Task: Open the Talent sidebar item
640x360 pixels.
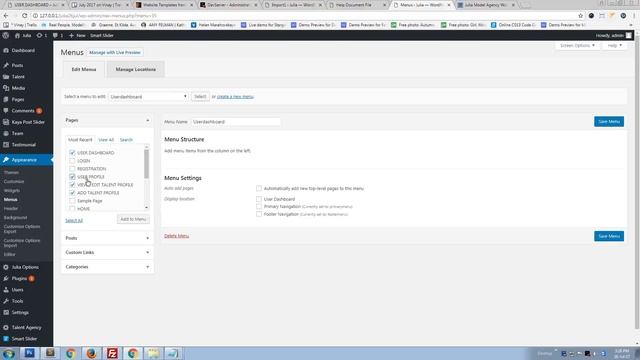Action: 18,77
